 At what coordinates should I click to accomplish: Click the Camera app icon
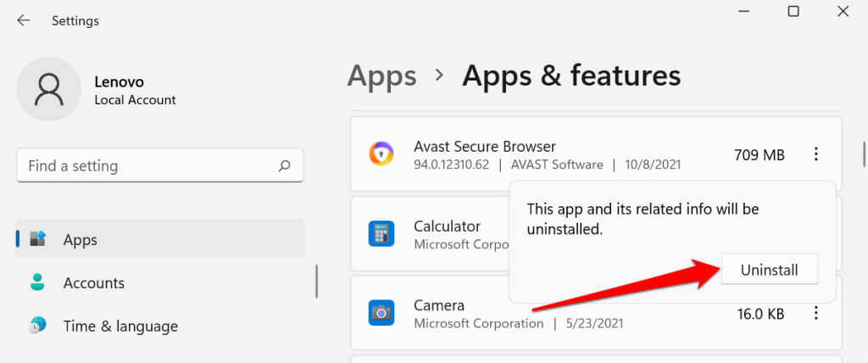[x=381, y=313]
